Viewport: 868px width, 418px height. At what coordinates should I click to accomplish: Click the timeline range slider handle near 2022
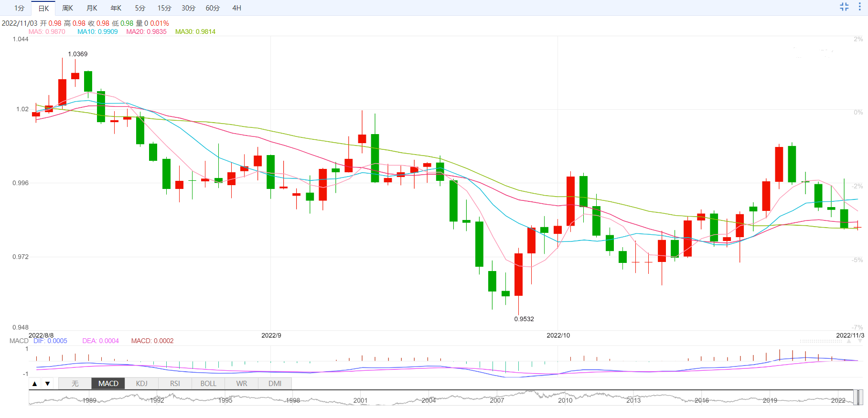pos(858,397)
